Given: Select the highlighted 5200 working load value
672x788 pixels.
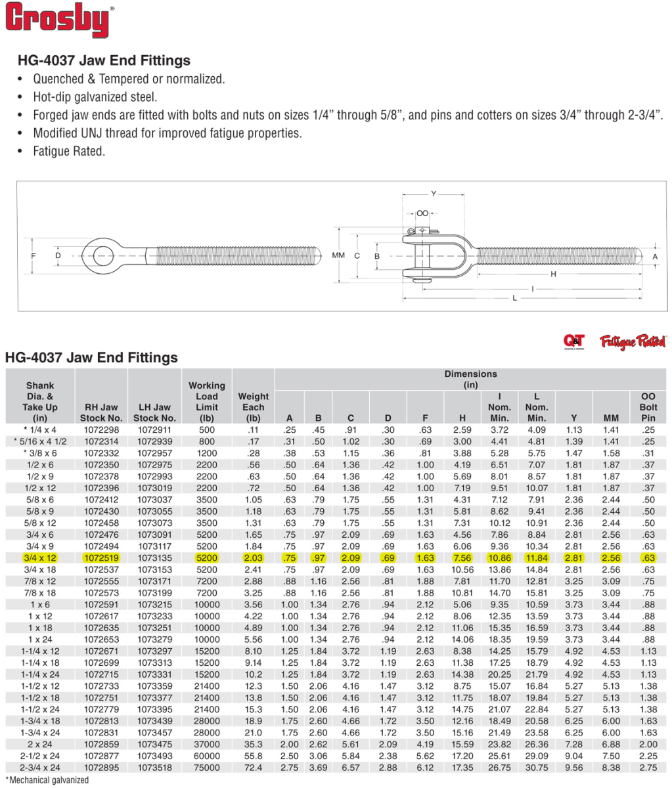Looking at the screenshot, I should pyautogui.click(x=206, y=558).
